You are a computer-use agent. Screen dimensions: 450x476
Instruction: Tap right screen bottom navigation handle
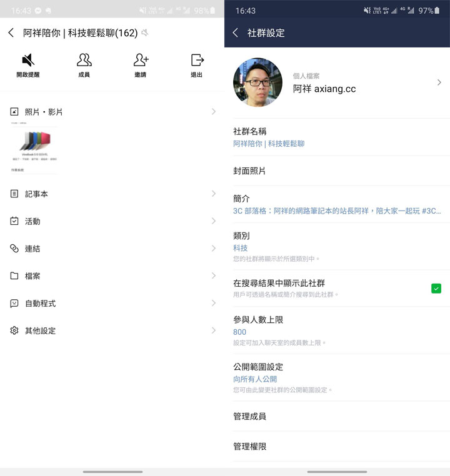pos(337,472)
